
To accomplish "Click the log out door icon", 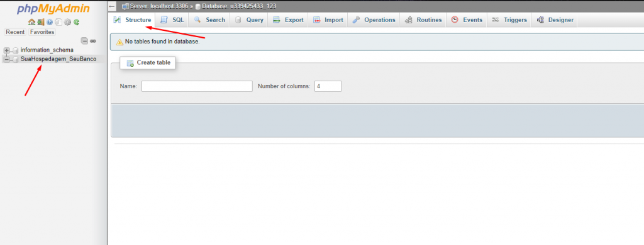I will 41,22.
